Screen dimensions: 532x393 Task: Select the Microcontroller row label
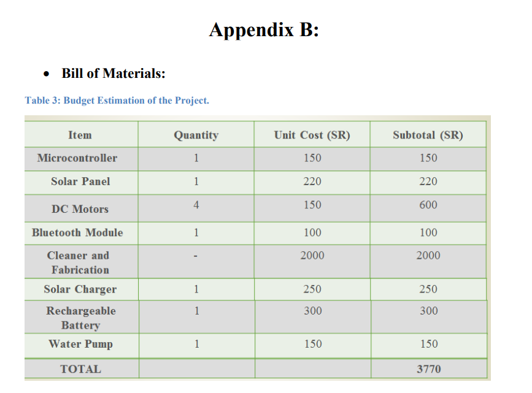click(77, 158)
